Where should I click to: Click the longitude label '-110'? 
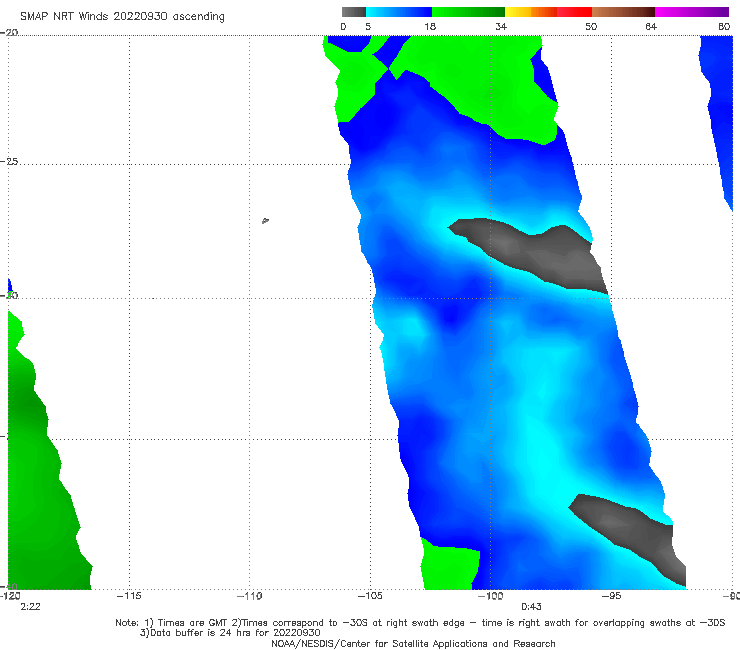tap(250, 596)
